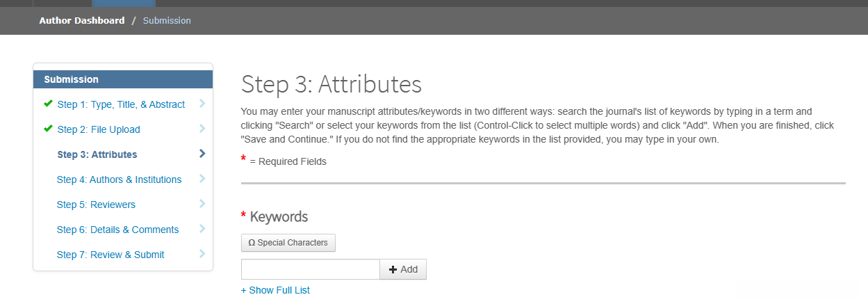
Task: Expand the Show Full List link
Action: pos(275,290)
